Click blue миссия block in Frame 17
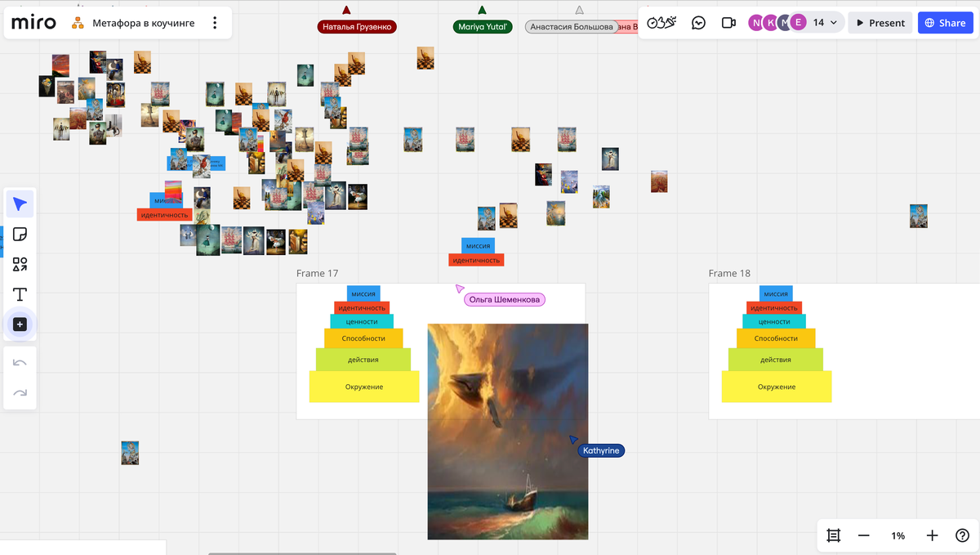 coord(363,293)
